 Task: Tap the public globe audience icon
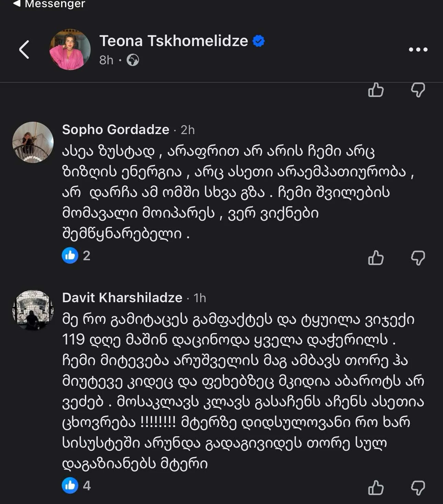tap(133, 60)
